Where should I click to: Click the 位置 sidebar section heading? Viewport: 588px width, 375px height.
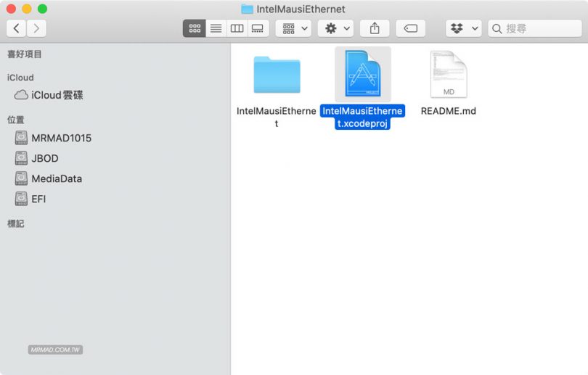click(x=16, y=120)
